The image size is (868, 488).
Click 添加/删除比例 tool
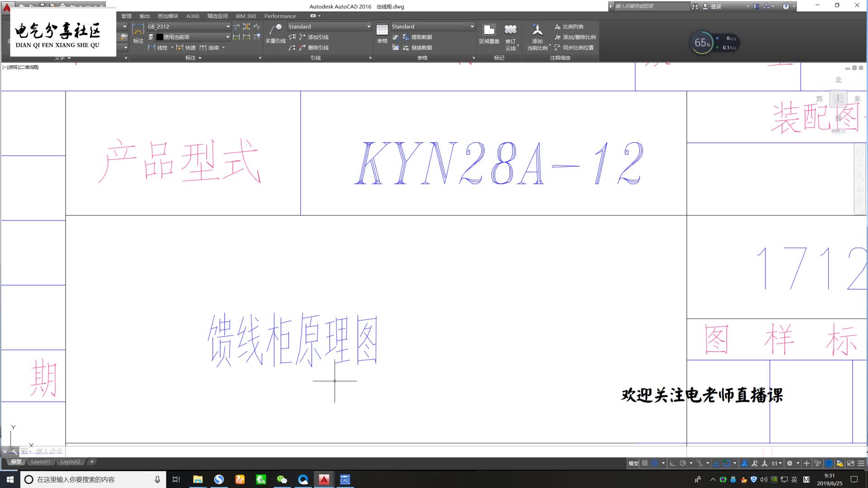click(x=575, y=37)
